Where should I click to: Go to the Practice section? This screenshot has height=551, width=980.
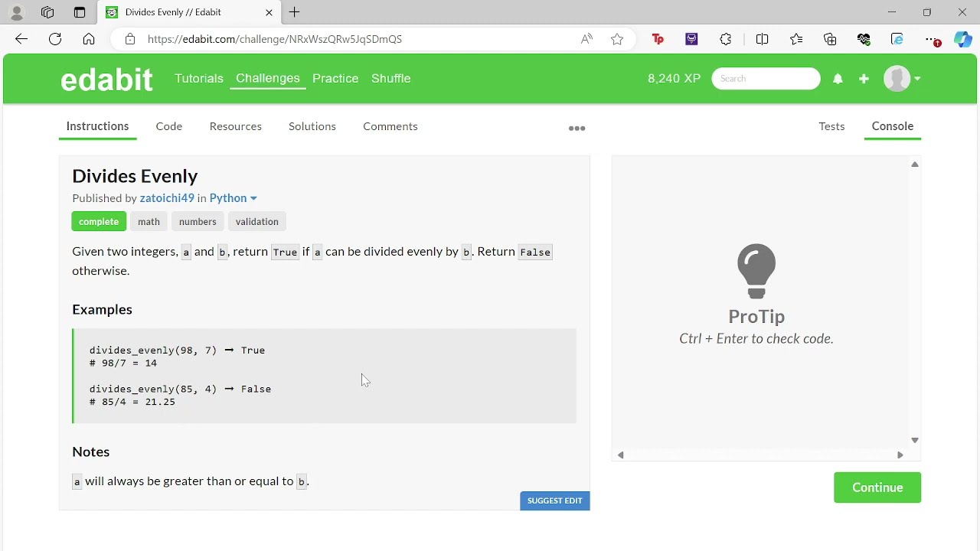point(335,78)
